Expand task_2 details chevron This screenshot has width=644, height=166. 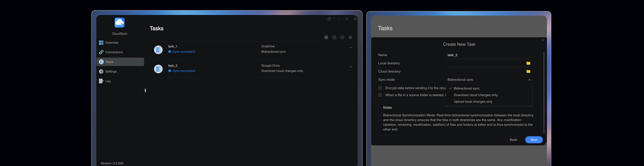[x=350, y=67]
